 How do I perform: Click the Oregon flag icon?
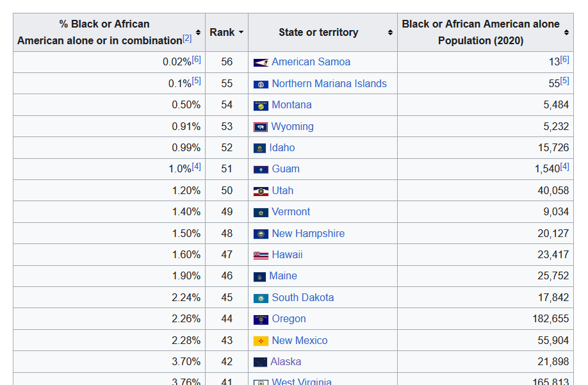[261, 319]
